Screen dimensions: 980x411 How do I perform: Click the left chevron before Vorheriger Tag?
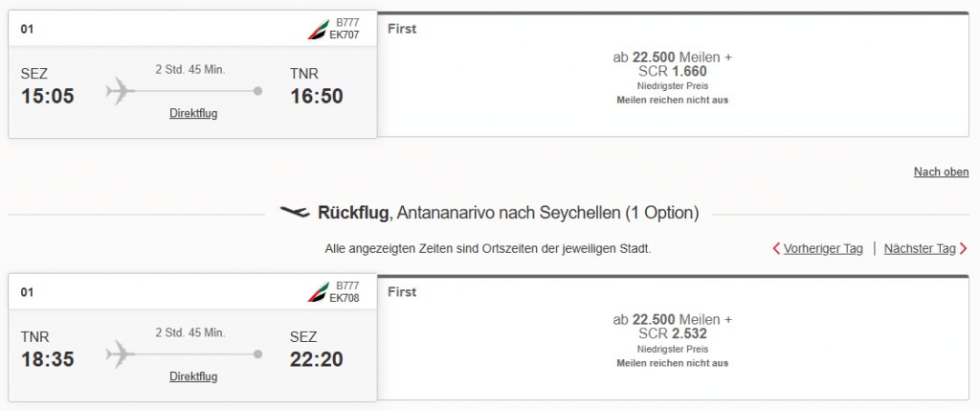(x=776, y=249)
